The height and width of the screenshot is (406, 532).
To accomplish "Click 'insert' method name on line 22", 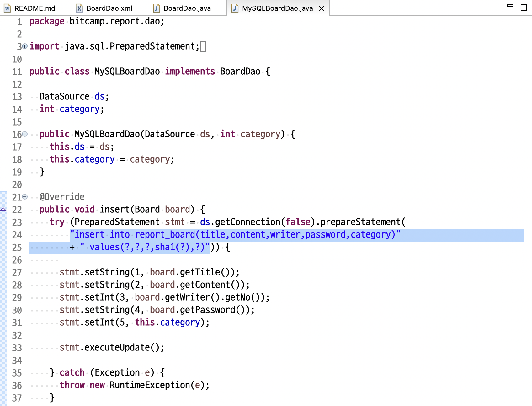I will 115,210.
